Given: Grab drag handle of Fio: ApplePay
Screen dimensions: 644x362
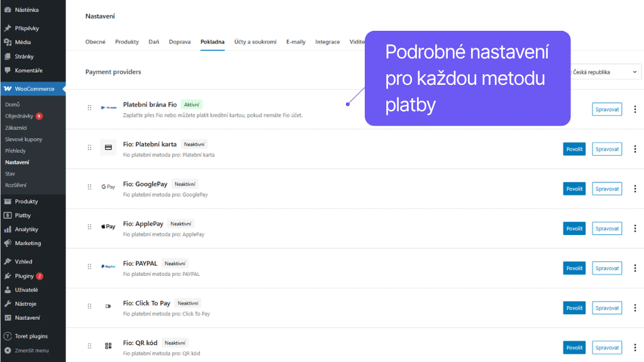Looking at the screenshot, I should coord(89,227).
